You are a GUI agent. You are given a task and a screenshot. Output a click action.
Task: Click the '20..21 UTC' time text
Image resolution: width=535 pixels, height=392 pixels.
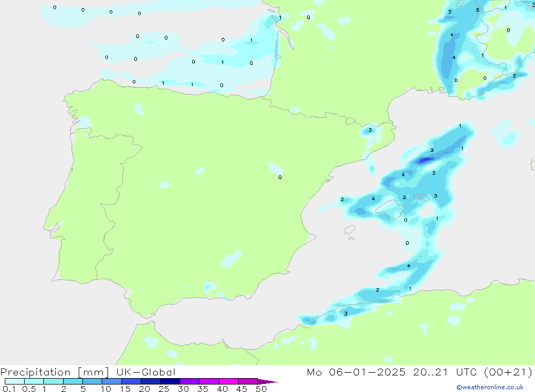(445, 372)
